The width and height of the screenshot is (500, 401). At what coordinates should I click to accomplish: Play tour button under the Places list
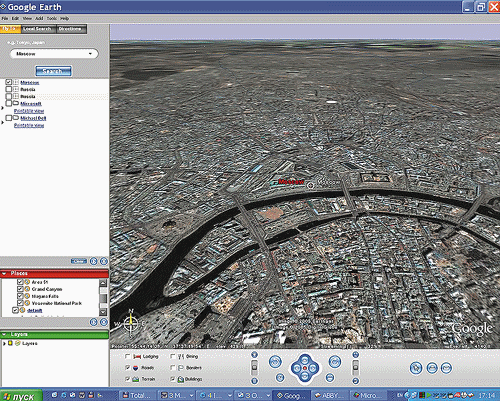coord(94,322)
